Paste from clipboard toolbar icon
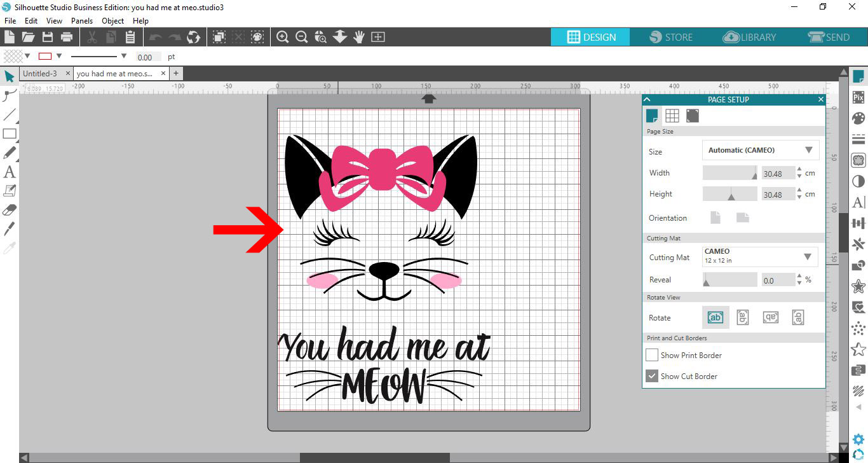The width and height of the screenshot is (868, 463). 130,37
